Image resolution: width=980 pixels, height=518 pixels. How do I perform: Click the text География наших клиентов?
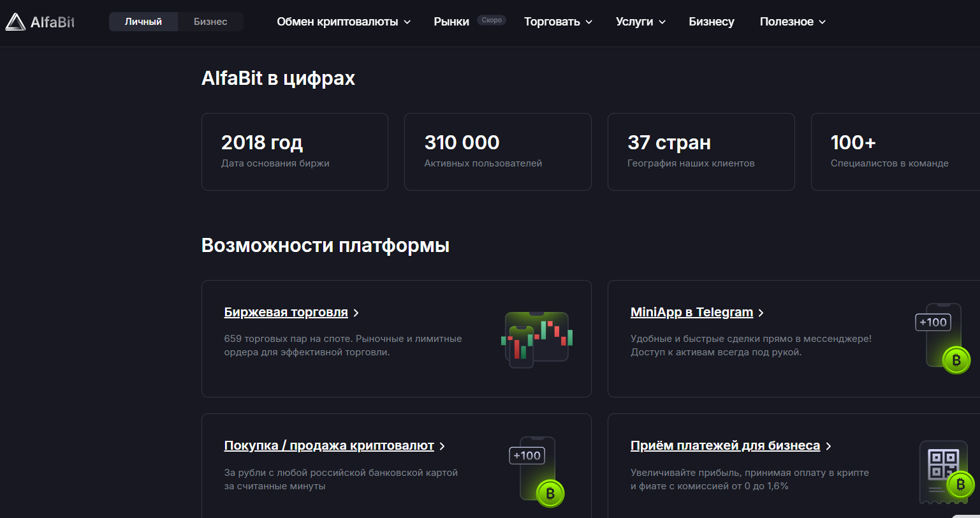[691, 163]
